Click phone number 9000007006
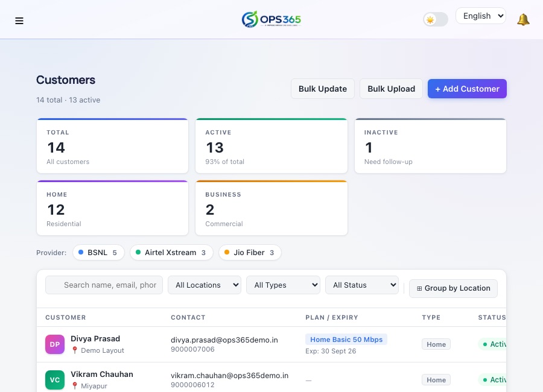This screenshot has width=543, height=392. coord(192,349)
